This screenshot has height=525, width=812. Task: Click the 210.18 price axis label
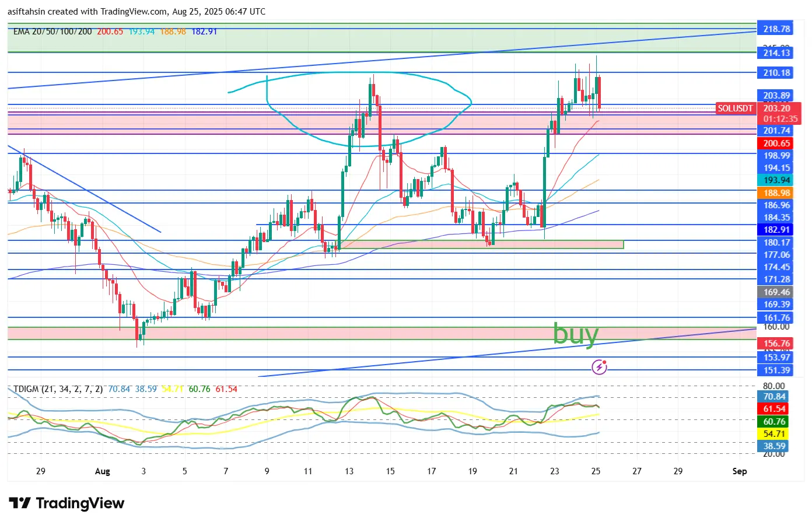coord(776,73)
